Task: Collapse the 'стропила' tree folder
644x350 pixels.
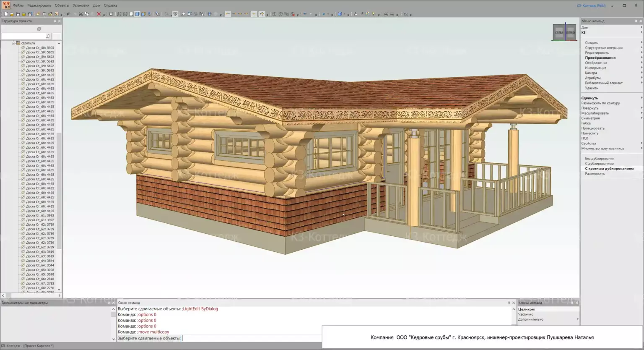Action: pyautogui.click(x=13, y=43)
